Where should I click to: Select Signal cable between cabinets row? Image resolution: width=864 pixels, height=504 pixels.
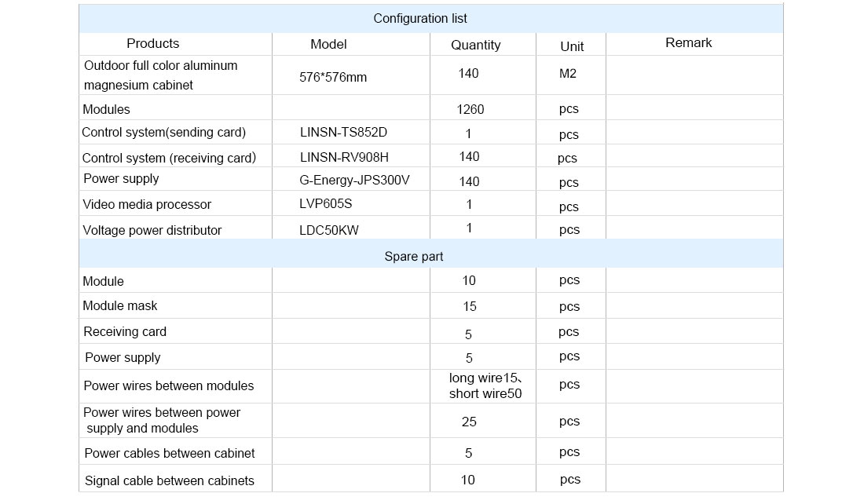[x=431, y=480]
